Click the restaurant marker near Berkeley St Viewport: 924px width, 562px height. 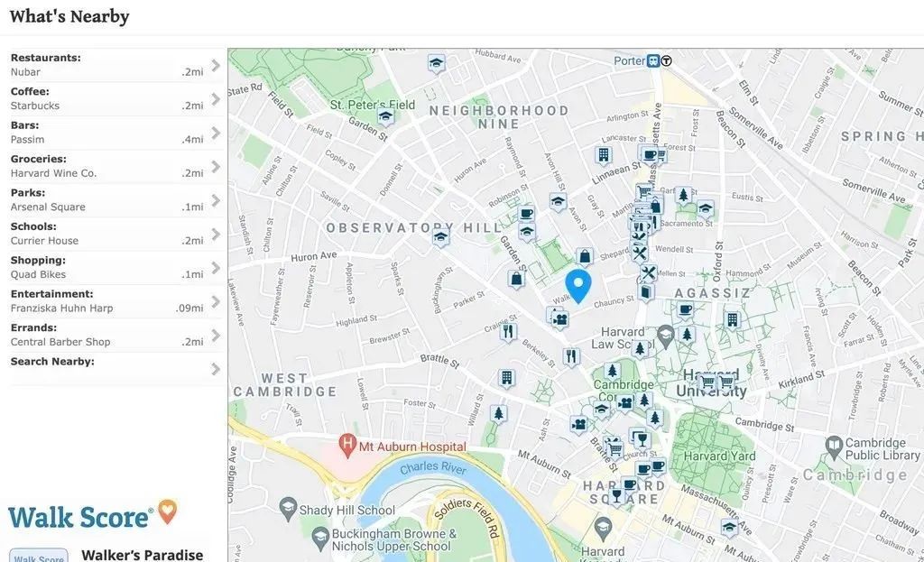[571, 356]
